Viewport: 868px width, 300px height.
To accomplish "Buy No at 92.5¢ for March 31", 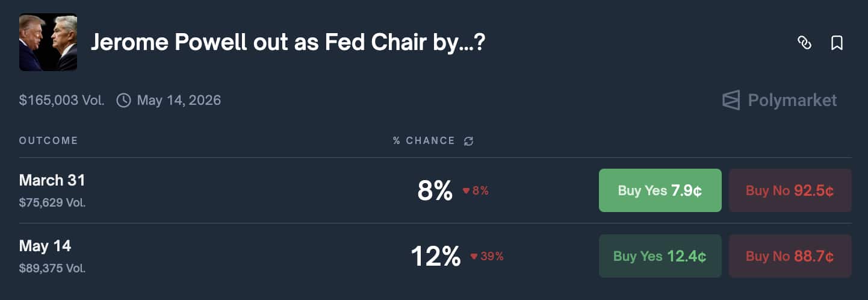I will coord(790,190).
